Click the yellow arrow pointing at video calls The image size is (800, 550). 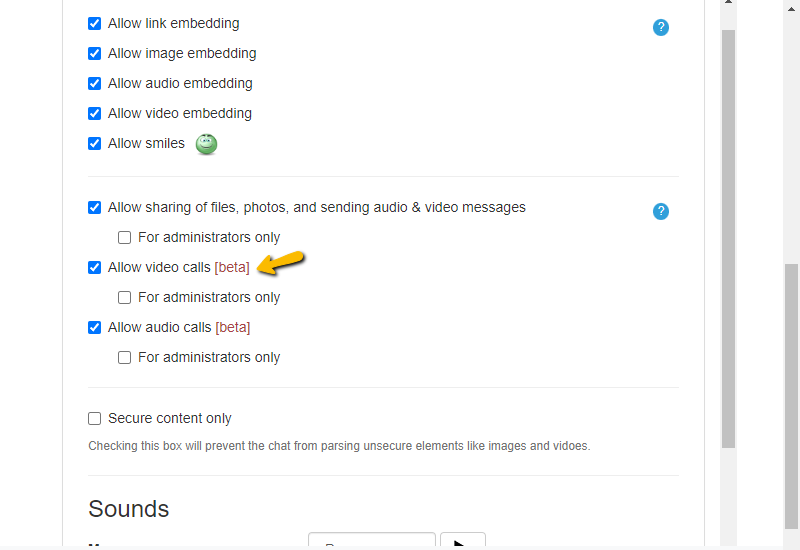[281, 263]
